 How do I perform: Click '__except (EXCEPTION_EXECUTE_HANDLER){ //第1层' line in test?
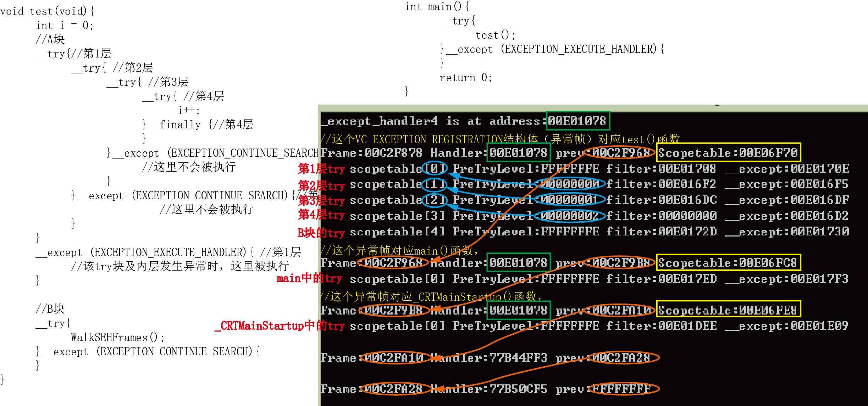click(168, 252)
